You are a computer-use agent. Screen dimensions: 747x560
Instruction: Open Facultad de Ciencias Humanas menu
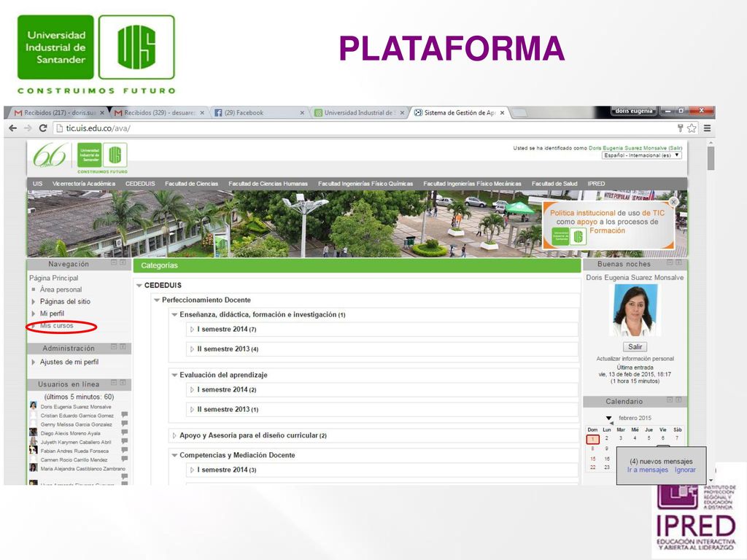pyautogui.click(x=268, y=183)
